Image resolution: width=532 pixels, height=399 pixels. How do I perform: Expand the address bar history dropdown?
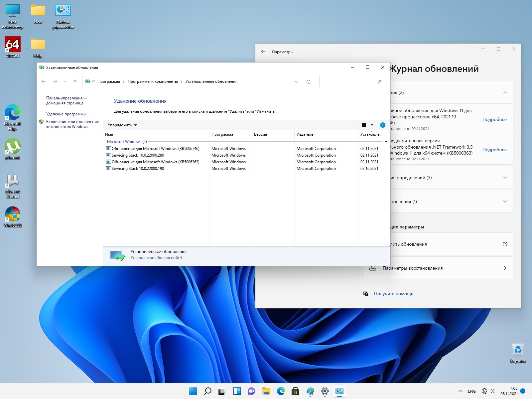296,81
